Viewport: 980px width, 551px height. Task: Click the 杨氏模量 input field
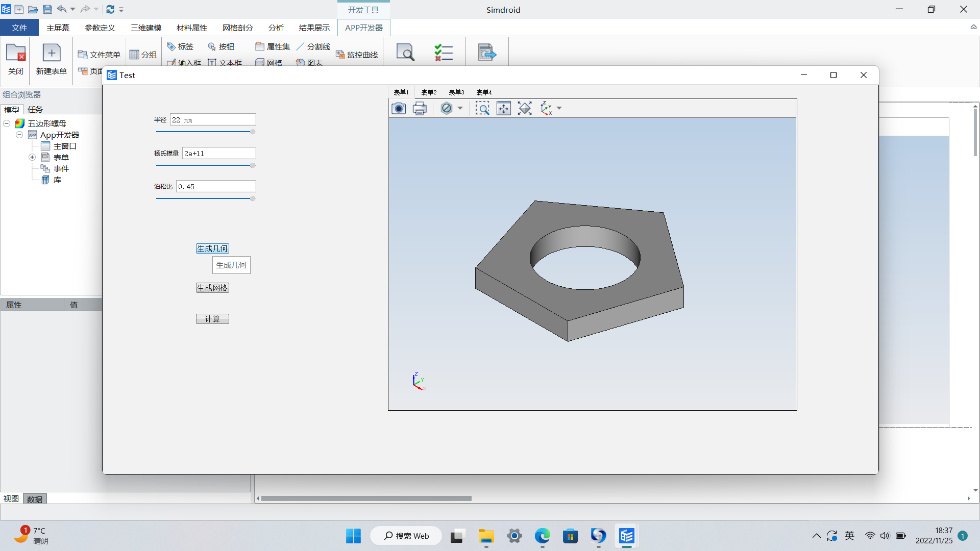click(219, 153)
